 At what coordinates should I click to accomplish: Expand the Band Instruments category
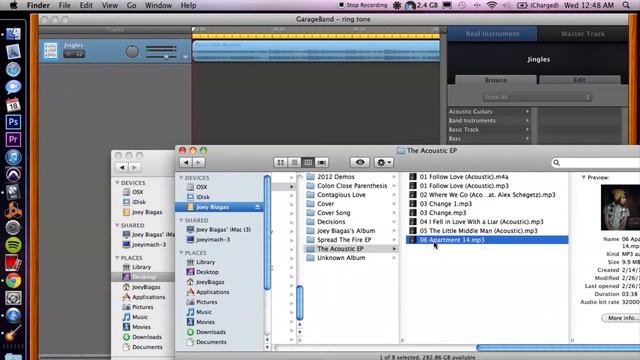coord(489,120)
